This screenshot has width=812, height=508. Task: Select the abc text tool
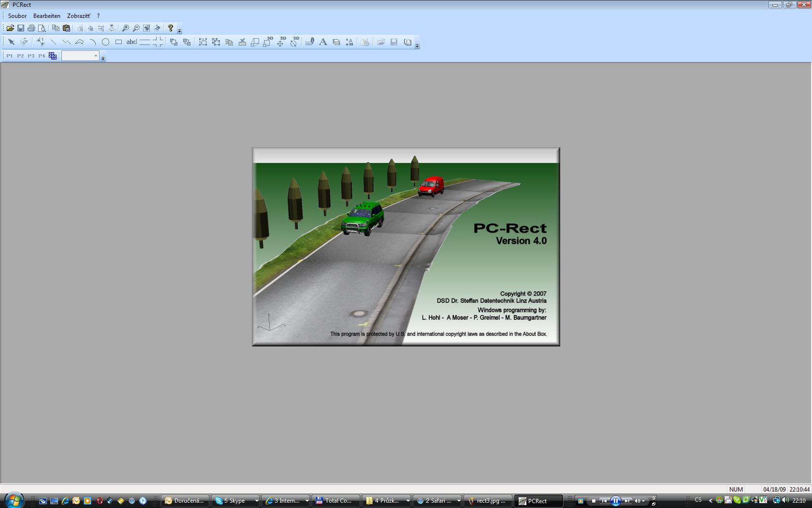point(131,42)
